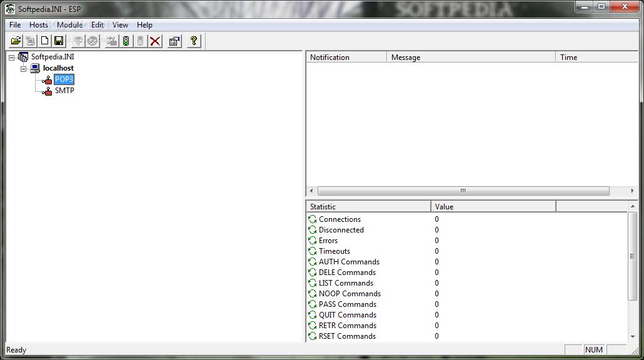Select the LIST Commands row
Viewport: 644px width, 360px height.
pos(467,283)
